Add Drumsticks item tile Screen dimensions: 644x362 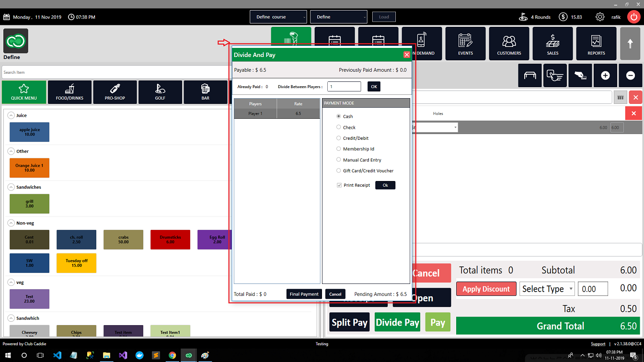(170, 239)
